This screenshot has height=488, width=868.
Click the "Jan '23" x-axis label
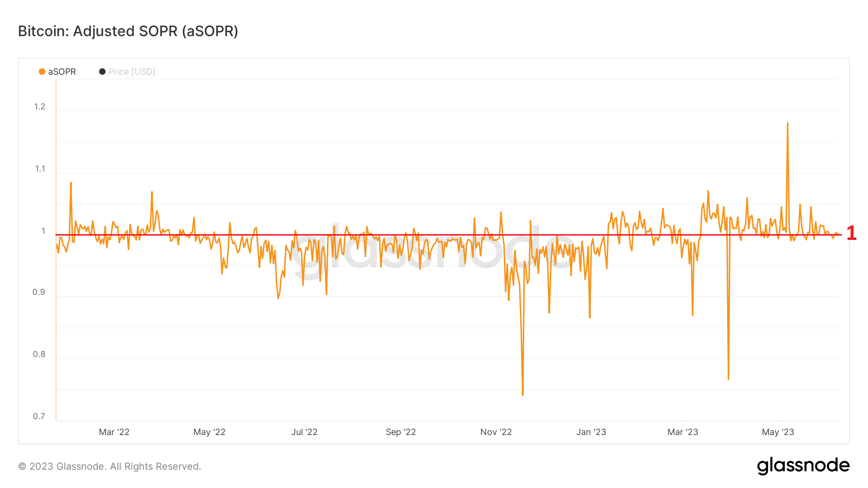coord(591,432)
